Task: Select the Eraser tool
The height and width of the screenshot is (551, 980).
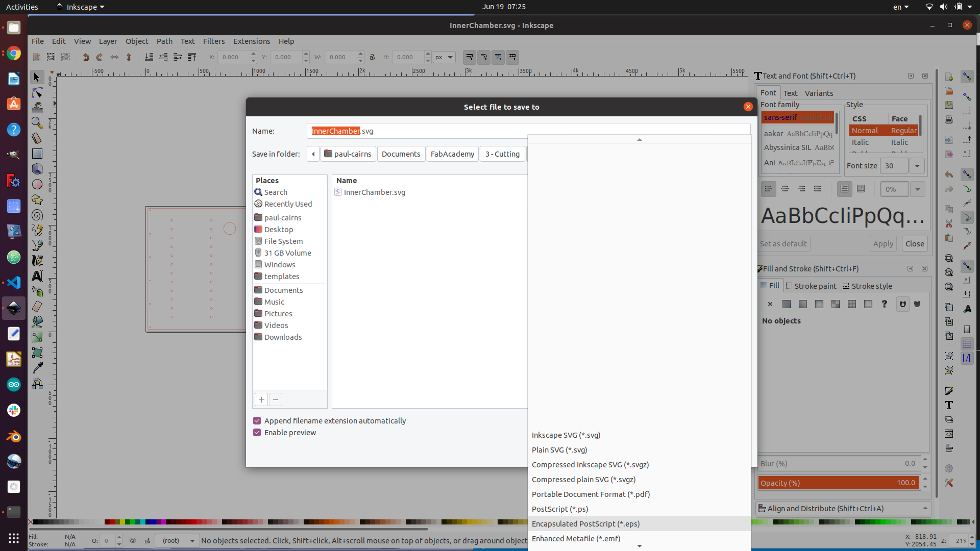Action: pyautogui.click(x=37, y=307)
